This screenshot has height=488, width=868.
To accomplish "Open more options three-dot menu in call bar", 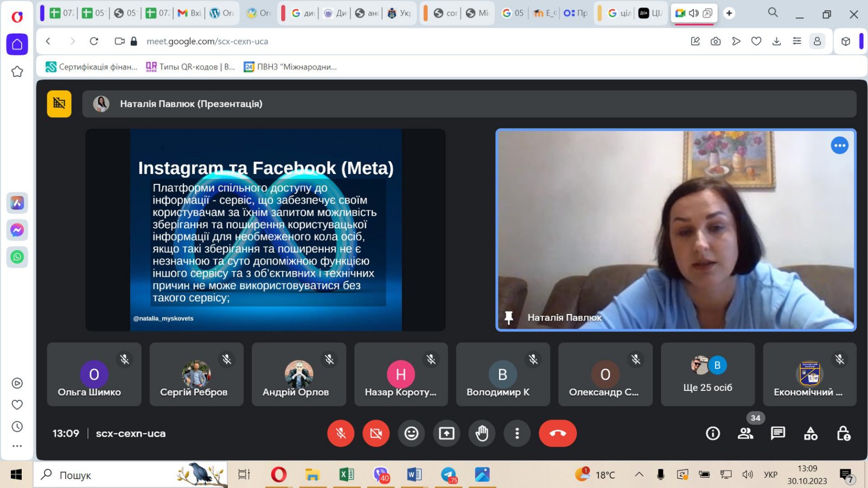I will (517, 433).
